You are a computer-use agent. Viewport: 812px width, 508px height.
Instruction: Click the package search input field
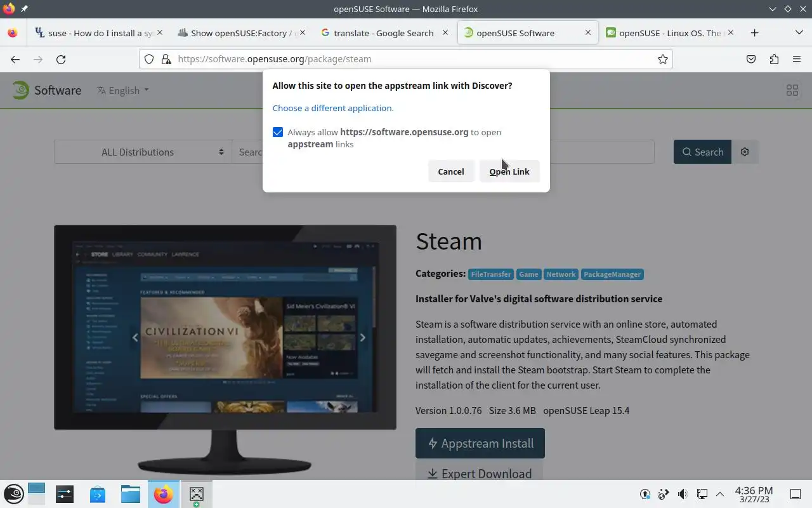coord(443,152)
